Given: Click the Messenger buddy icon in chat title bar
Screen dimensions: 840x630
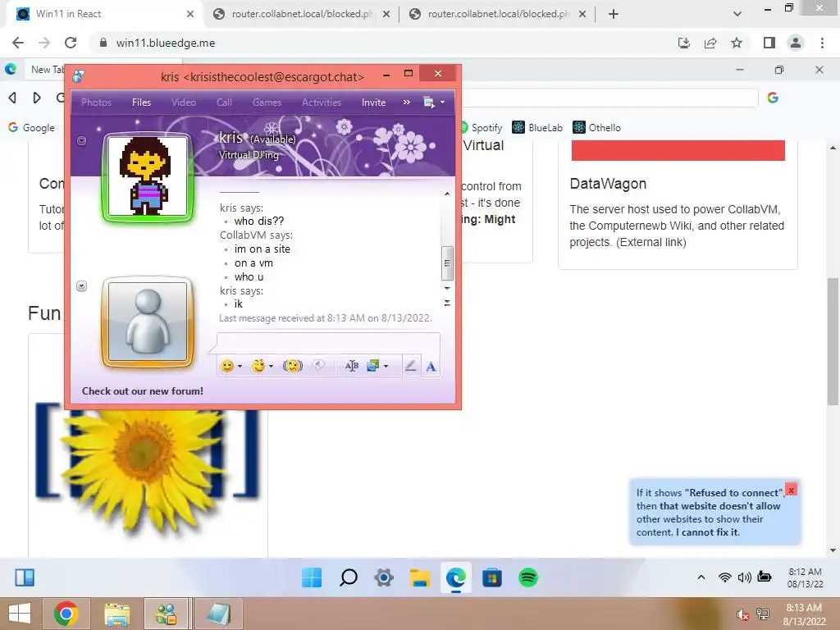Looking at the screenshot, I should [x=79, y=76].
